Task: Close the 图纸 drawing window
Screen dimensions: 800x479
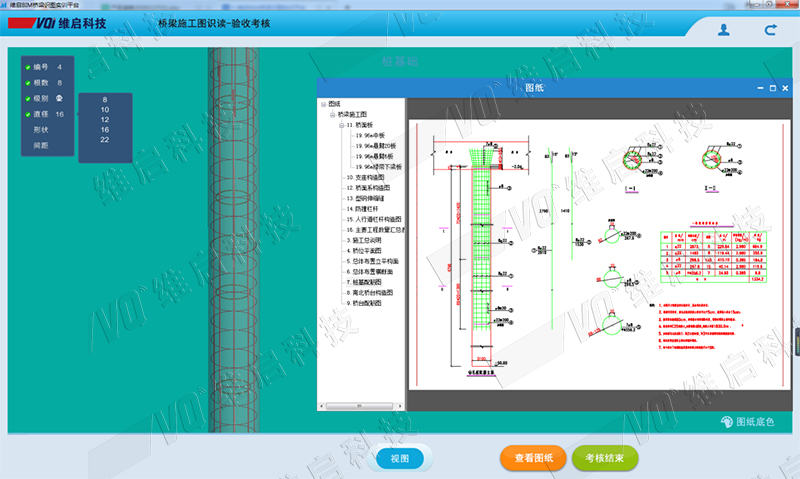Action: pos(785,88)
